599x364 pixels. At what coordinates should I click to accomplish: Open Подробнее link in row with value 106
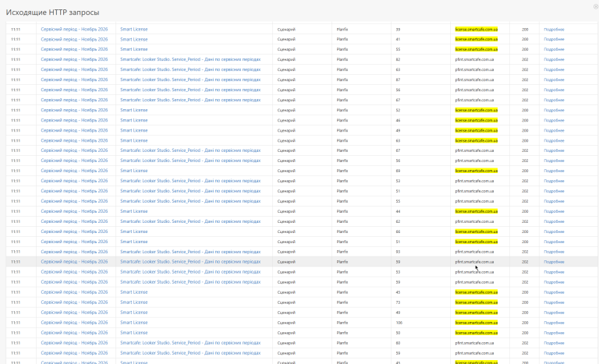554,323
